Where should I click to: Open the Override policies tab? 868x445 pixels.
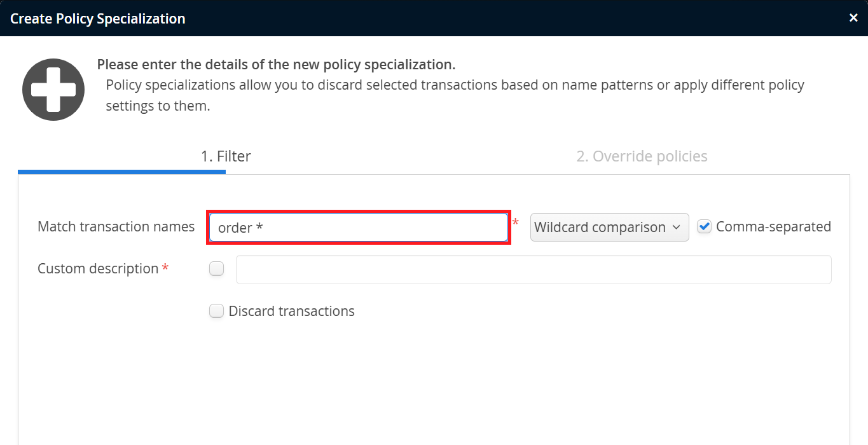click(x=642, y=156)
